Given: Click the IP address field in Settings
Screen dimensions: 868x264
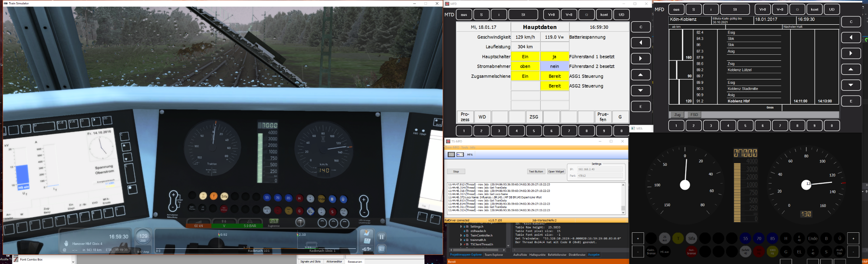Looking at the screenshot, I should 600,169.
